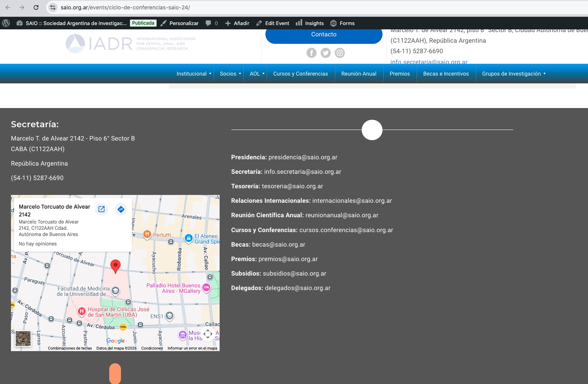Image resolution: width=588 pixels, height=384 pixels.
Task: Click the browser reload icon
Action: point(36,7)
